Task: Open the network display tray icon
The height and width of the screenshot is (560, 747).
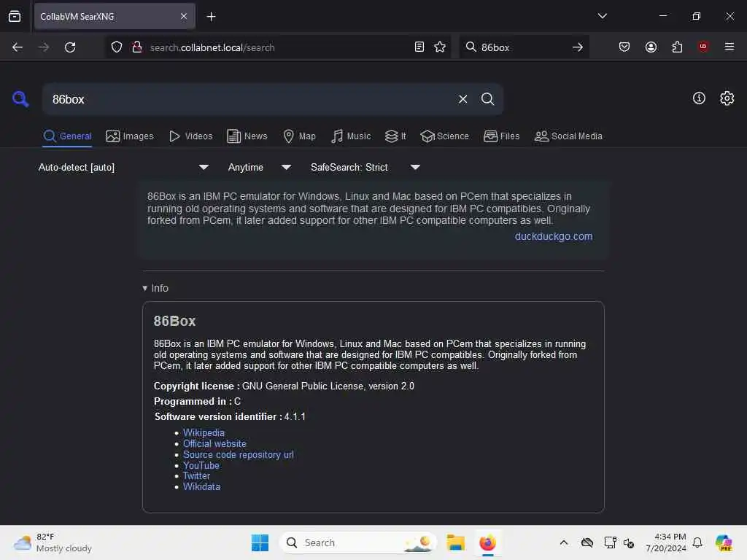Action: 610,542
